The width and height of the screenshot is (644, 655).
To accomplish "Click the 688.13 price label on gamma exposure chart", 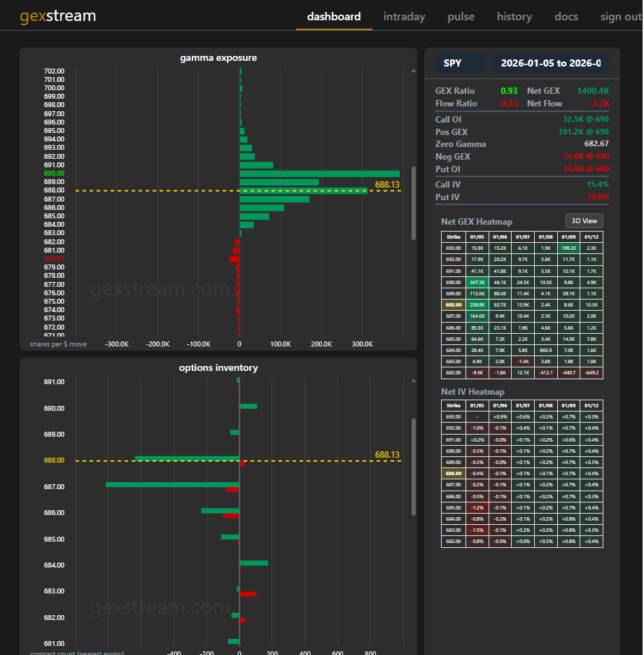I will tap(387, 185).
